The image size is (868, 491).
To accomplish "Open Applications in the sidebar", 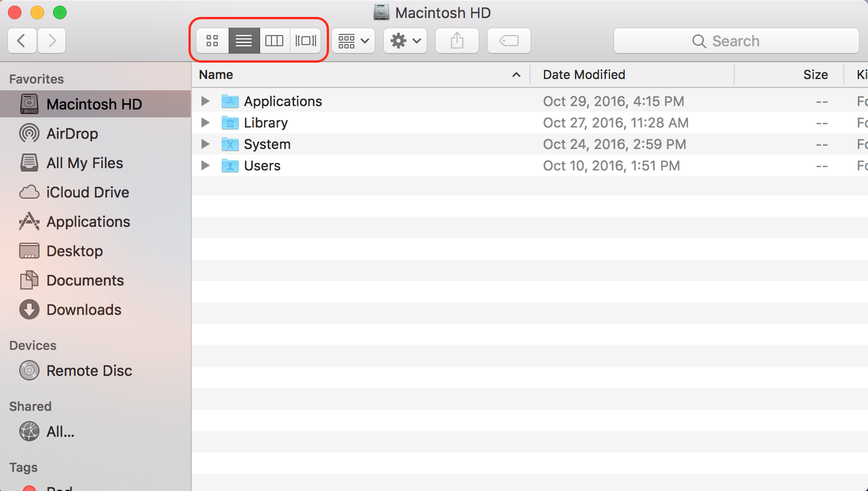I will click(95, 221).
